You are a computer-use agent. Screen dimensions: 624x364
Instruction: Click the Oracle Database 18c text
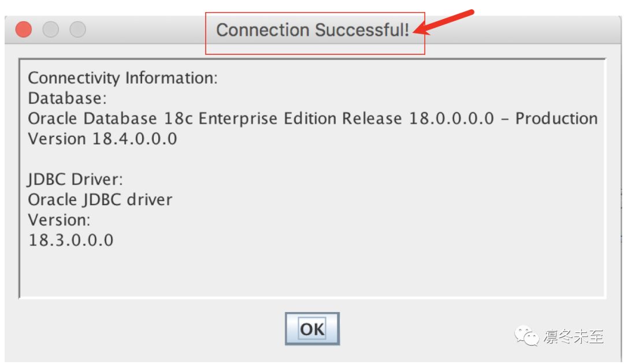(x=110, y=118)
